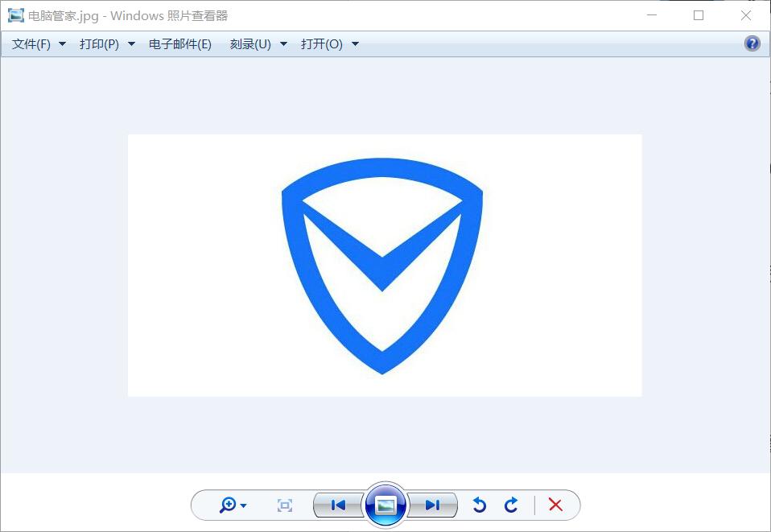Open the 电子邮件(E) menu
The image size is (771, 532).
179,44
